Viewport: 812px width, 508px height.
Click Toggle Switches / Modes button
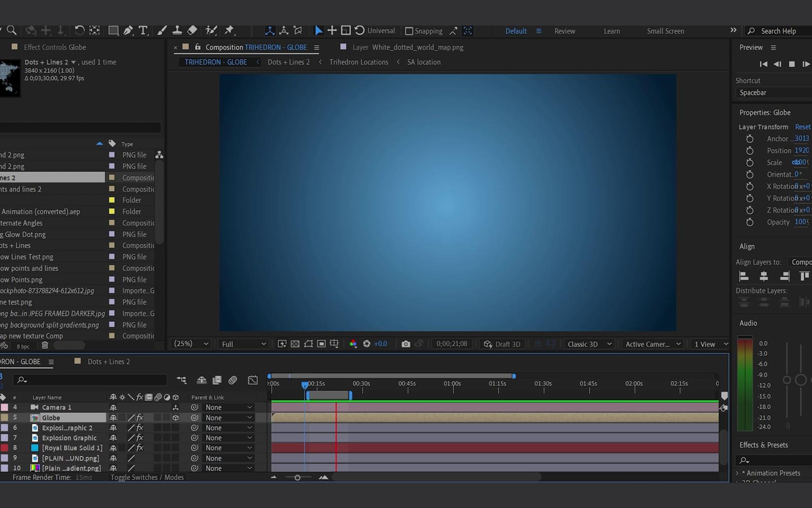(147, 477)
